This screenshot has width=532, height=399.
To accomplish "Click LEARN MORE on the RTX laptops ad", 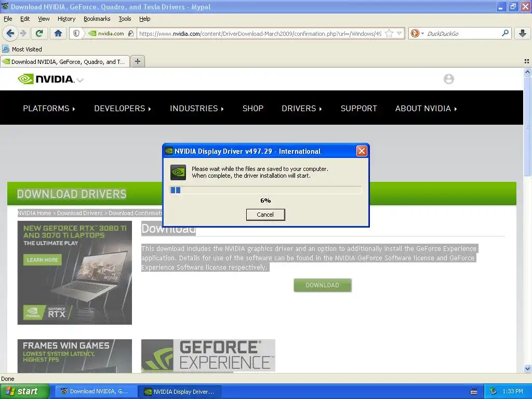I will coord(43,260).
